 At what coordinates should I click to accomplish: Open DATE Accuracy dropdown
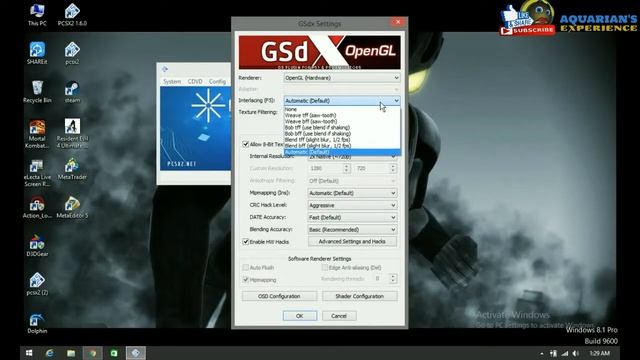pos(352,218)
